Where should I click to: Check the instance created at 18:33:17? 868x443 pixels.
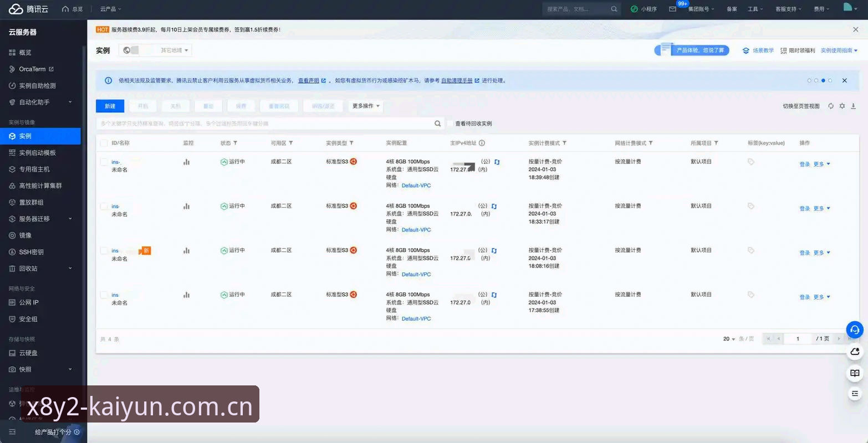(104, 206)
